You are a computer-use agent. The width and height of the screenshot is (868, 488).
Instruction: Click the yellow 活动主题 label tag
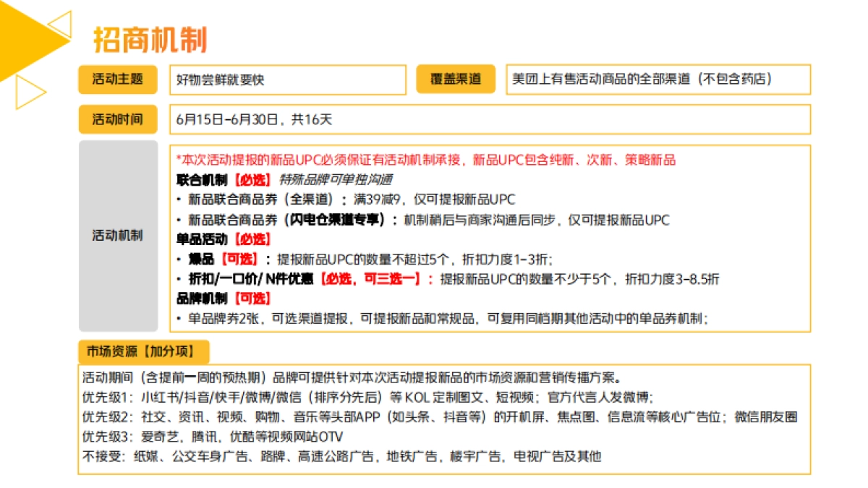coord(117,80)
